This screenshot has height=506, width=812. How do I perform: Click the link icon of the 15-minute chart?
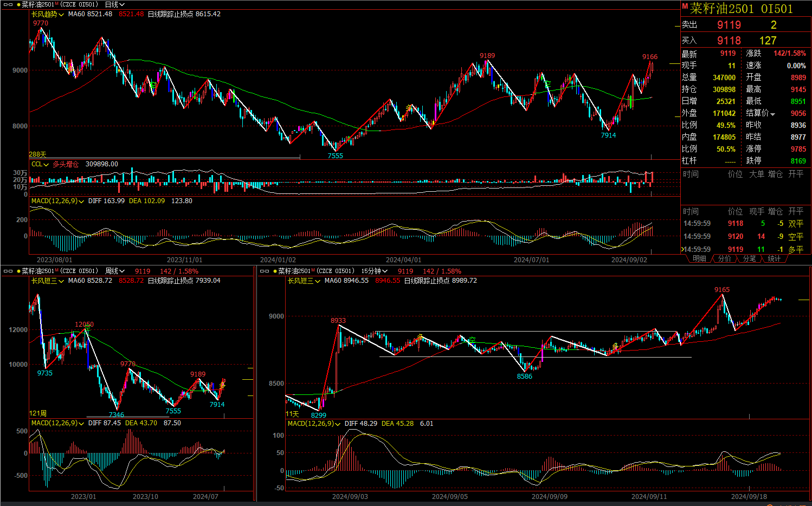265,271
